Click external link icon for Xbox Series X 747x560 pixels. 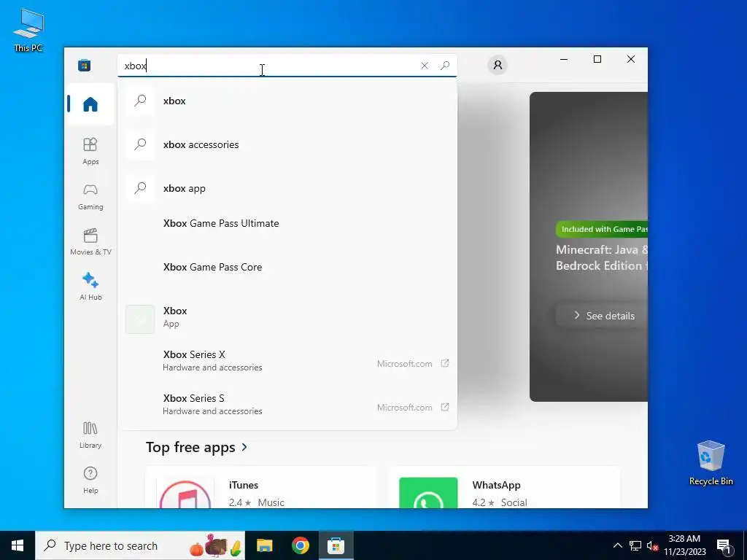445,363
